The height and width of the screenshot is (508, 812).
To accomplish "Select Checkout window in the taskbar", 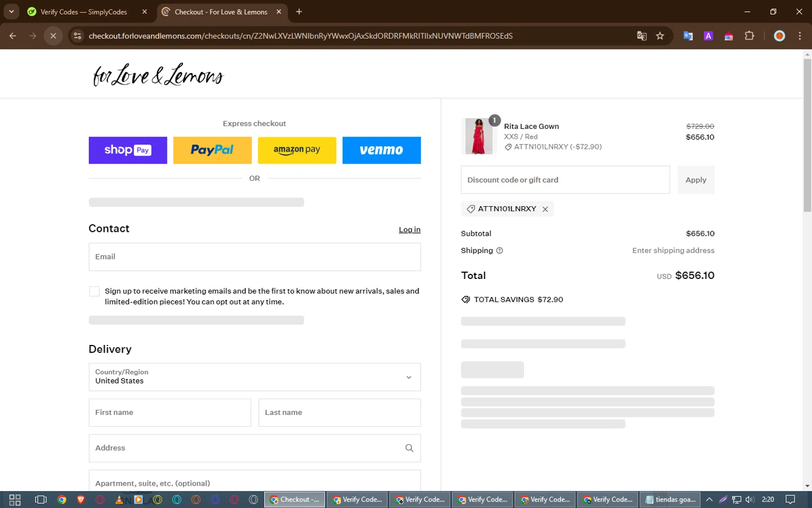I will click(294, 499).
